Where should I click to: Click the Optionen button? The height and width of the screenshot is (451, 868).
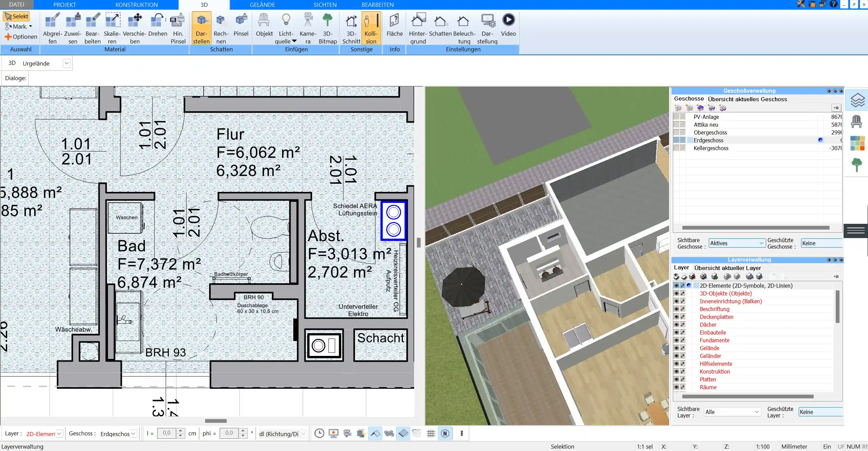coord(21,37)
